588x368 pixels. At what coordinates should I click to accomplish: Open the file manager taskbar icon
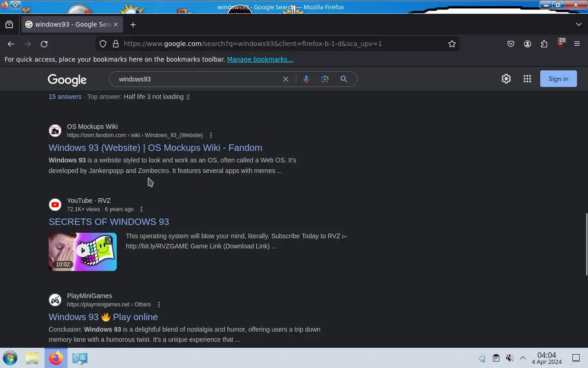(32, 358)
